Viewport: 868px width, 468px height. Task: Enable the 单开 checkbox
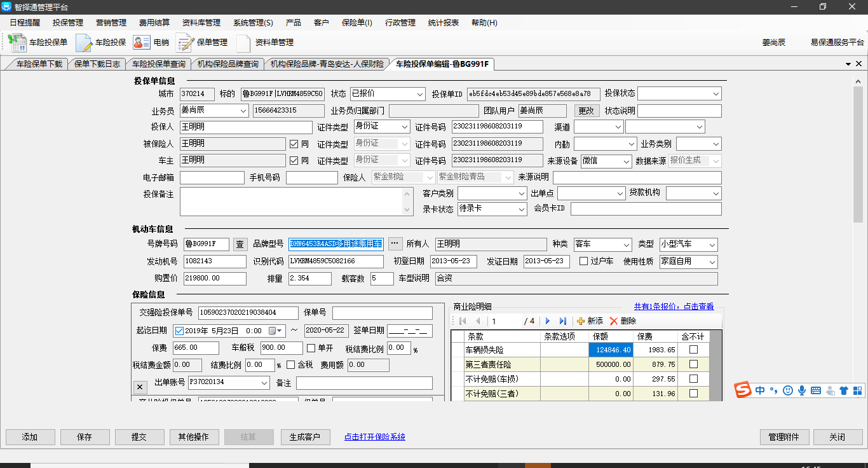pyautogui.click(x=311, y=348)
